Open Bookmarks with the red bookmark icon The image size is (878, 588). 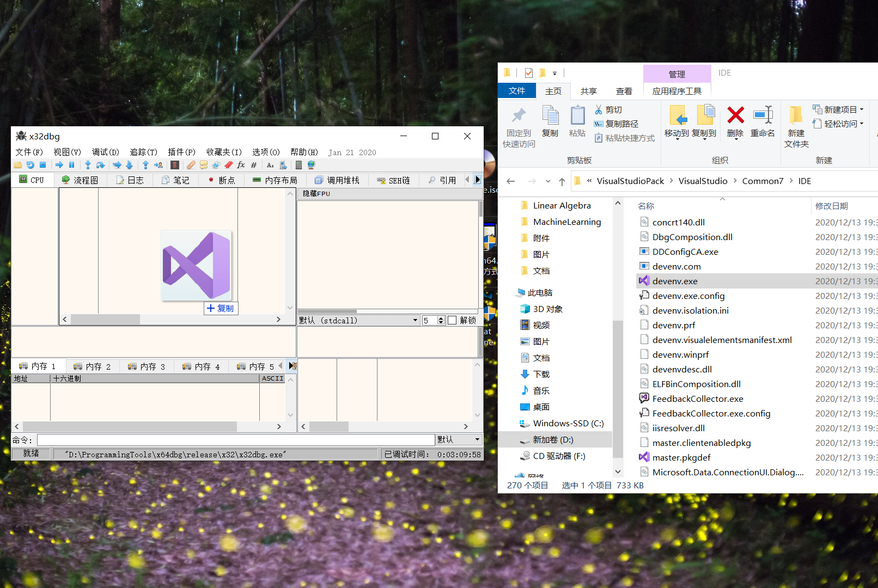click(229, 165)
